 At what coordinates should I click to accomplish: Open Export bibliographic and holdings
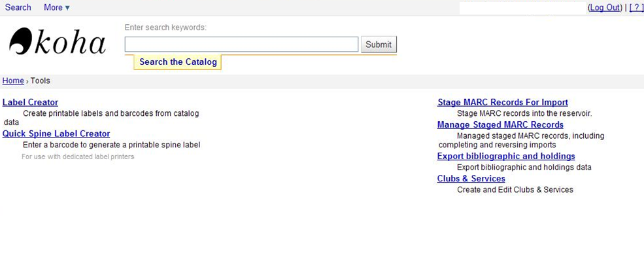tap(506, 157)
